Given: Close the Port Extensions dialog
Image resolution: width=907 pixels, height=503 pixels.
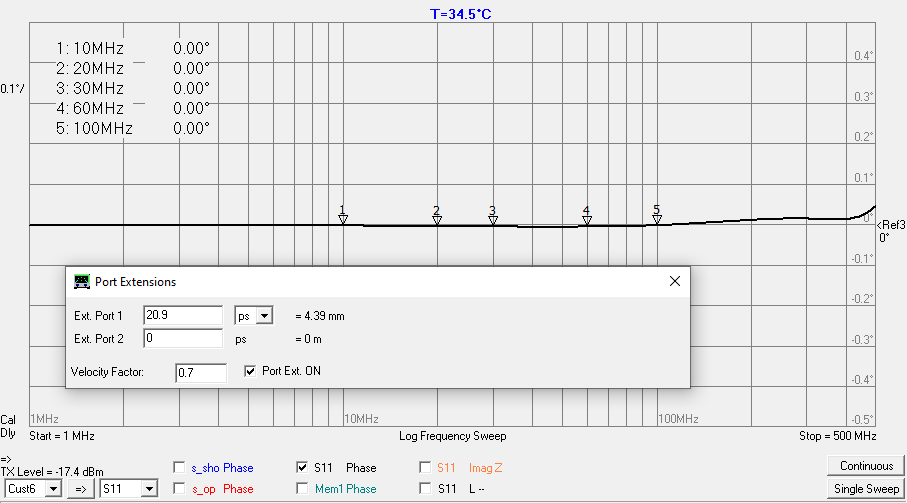Looking at the screenshot, I should pos(674,281).
